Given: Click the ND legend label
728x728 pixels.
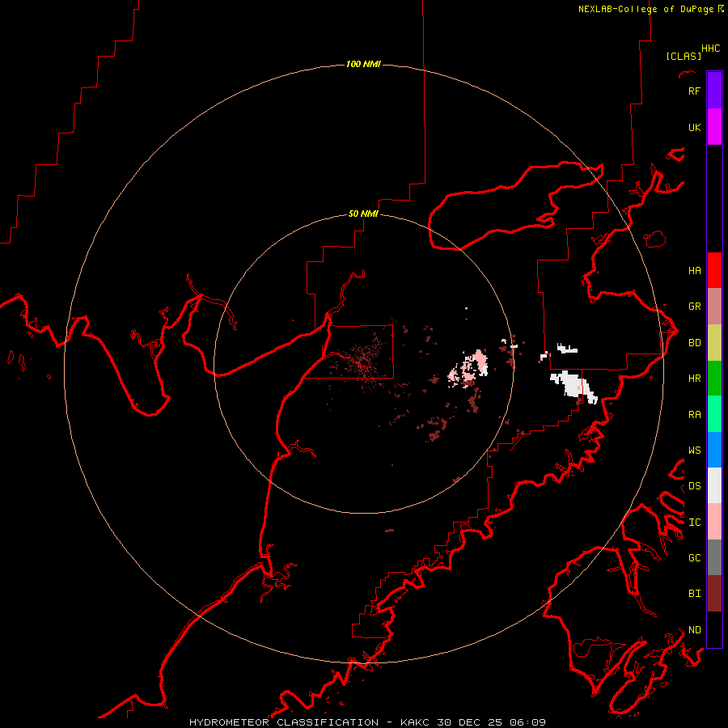Looking at the screenshot, I should 695,630.
